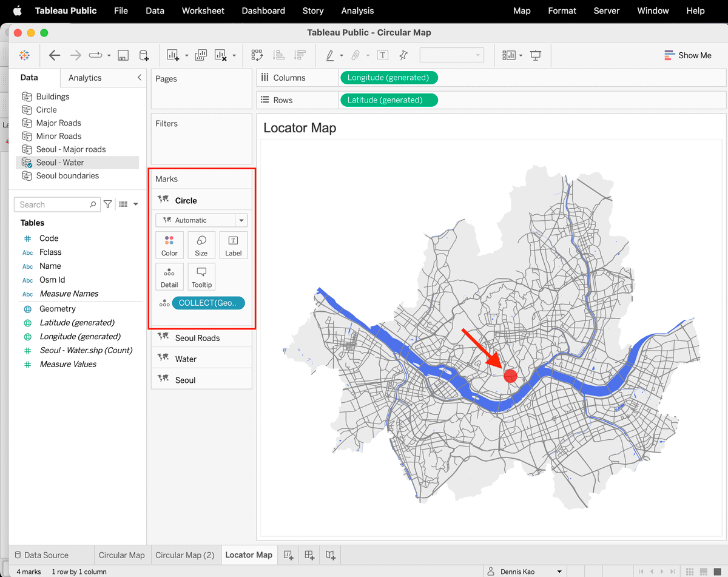Collapse the Data pane with chevron
Viewport: 728px width, 577px height.
pyautogui.click(x=140, y=78)
